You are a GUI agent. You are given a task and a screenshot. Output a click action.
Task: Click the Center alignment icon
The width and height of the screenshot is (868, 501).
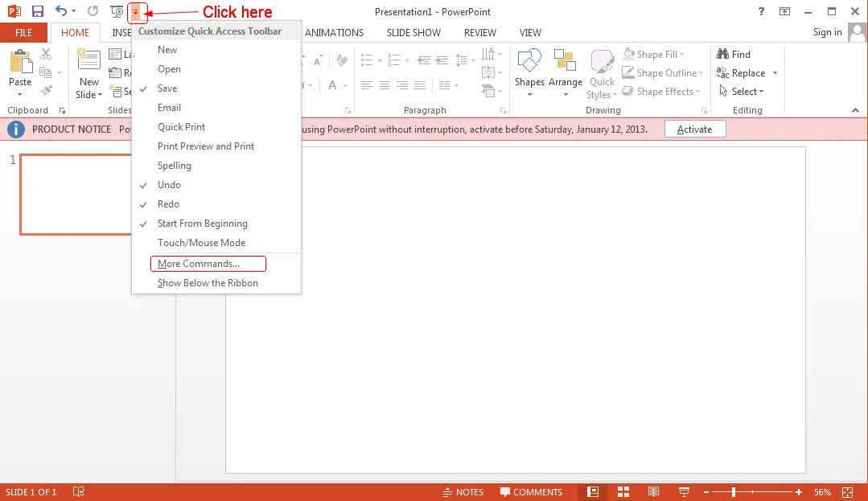[385, 84]
